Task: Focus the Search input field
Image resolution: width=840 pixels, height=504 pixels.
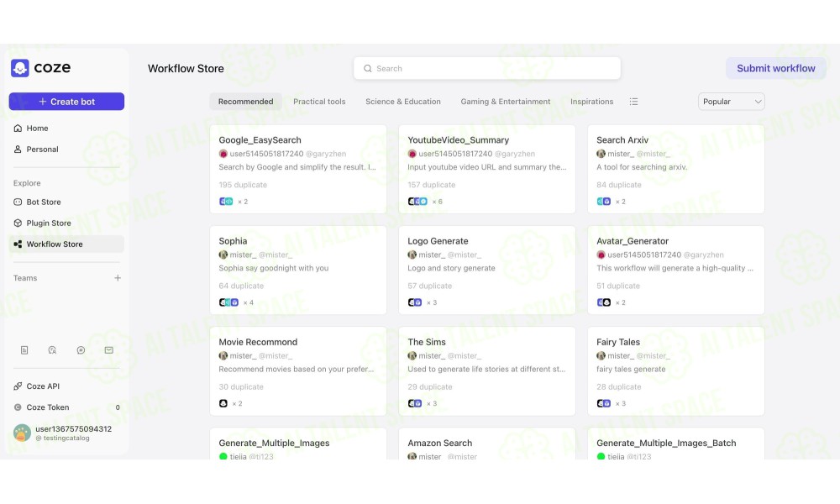Action: (487, 69)
